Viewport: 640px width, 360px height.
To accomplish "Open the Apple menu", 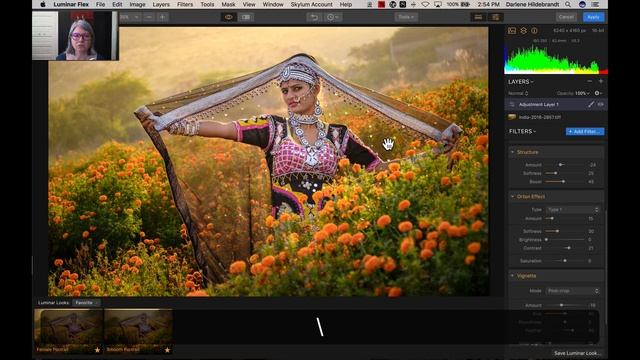I will [x=43, y=4].
